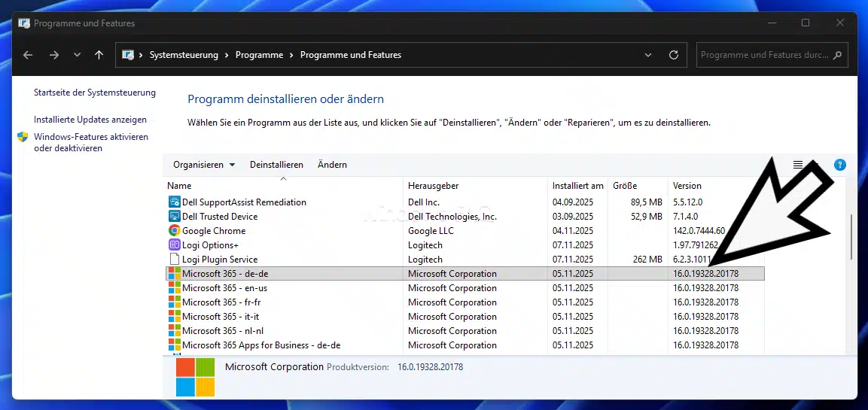Go up one folder level

(x=99, y=55)
